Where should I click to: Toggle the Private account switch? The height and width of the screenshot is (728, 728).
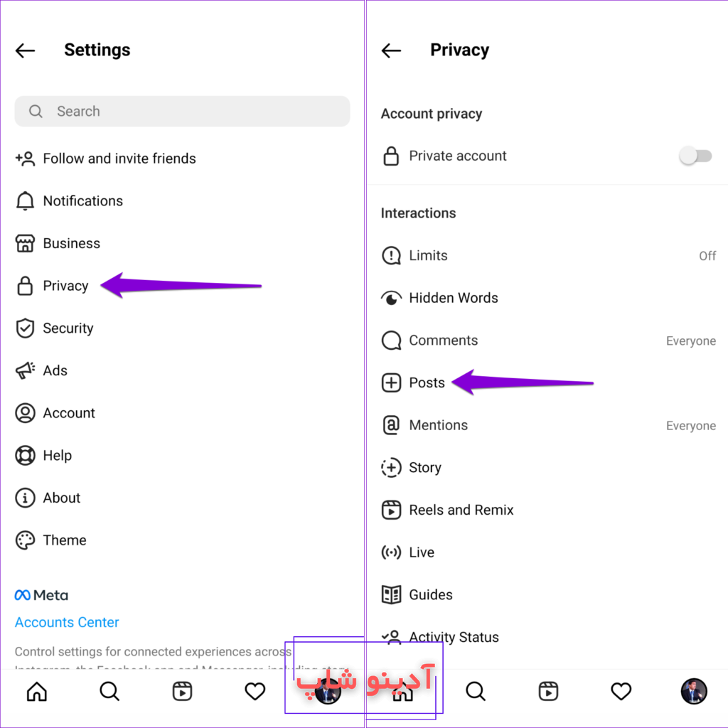695,156
